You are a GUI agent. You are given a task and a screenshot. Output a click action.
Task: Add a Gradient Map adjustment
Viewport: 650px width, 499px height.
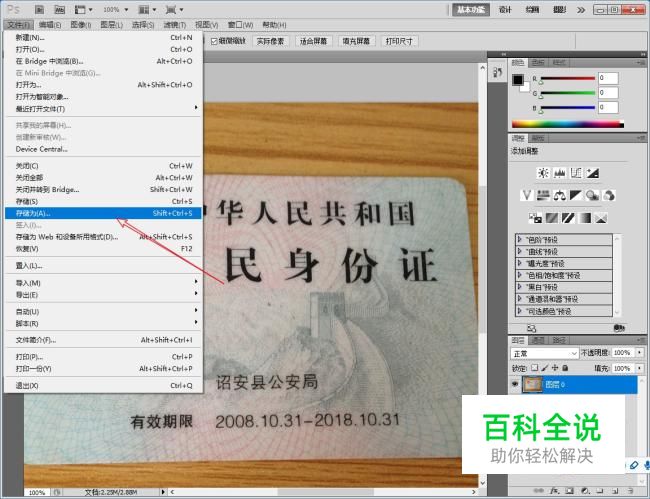585,218
